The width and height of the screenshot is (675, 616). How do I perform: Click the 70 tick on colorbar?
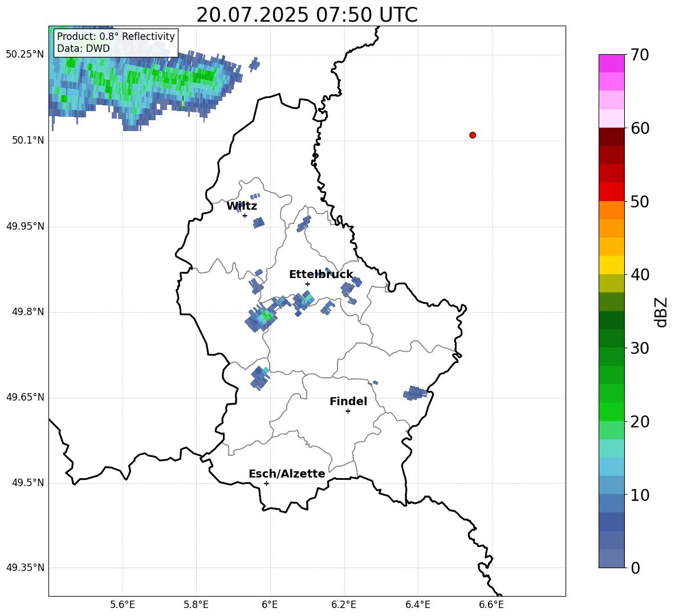click(640, 55)
